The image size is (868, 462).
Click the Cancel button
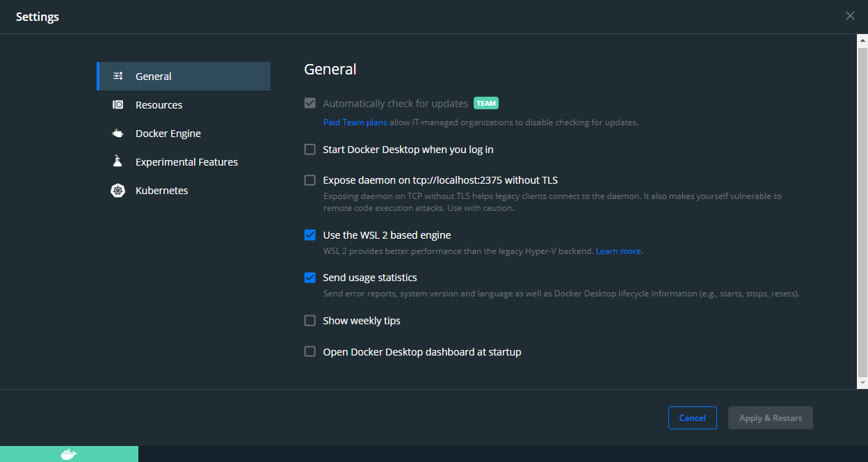tap(693, 418)
